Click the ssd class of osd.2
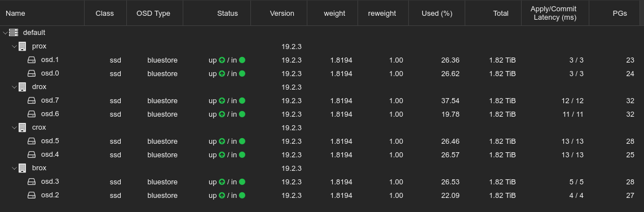Viewport: 644px width, 212px height. [x=116, y=195]
